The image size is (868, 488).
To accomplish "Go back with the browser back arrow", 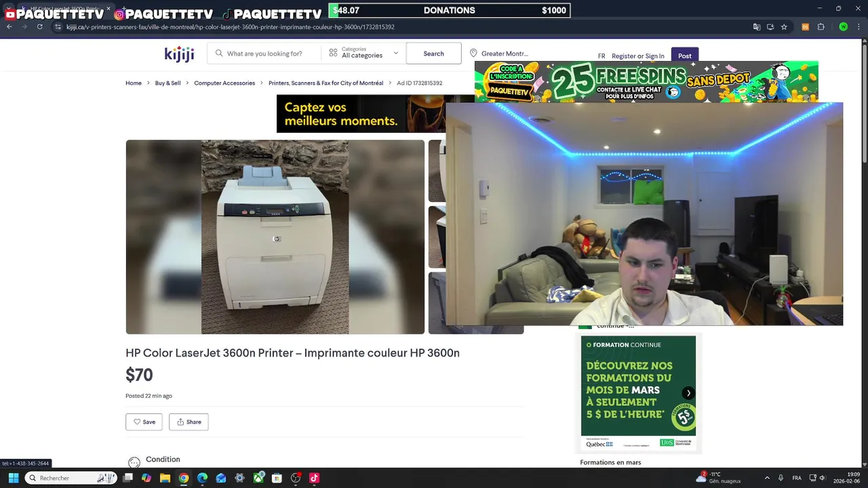I will [9, 26].
